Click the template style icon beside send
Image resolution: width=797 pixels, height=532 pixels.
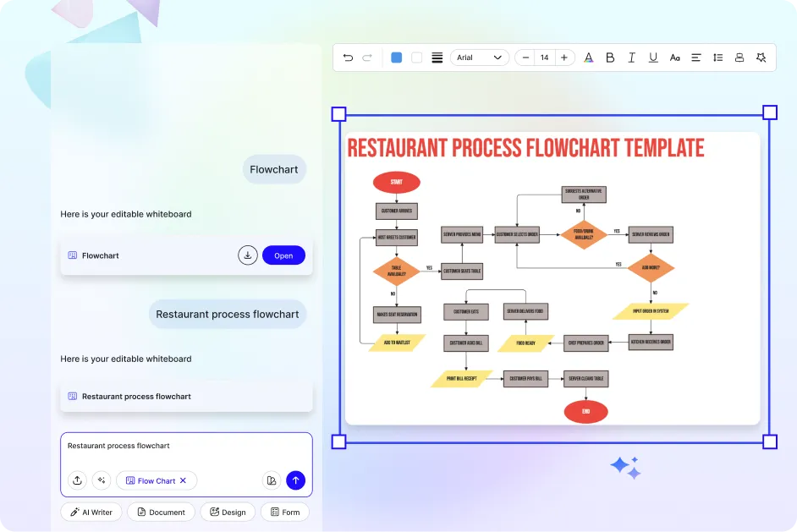[272, 480]
